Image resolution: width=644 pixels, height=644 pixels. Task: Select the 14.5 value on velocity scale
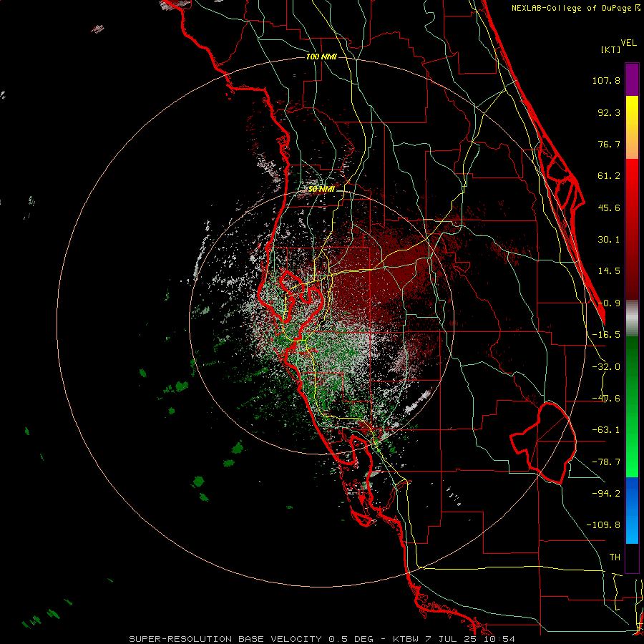point(609,271)
